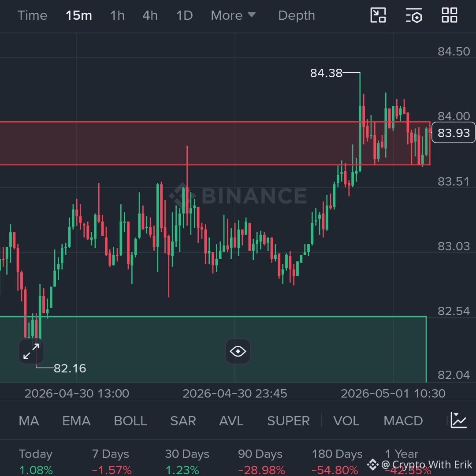This screenshot has height=476, width=476.
Task: Open the Depth chart tab
Action: click(x=297, y=15)
